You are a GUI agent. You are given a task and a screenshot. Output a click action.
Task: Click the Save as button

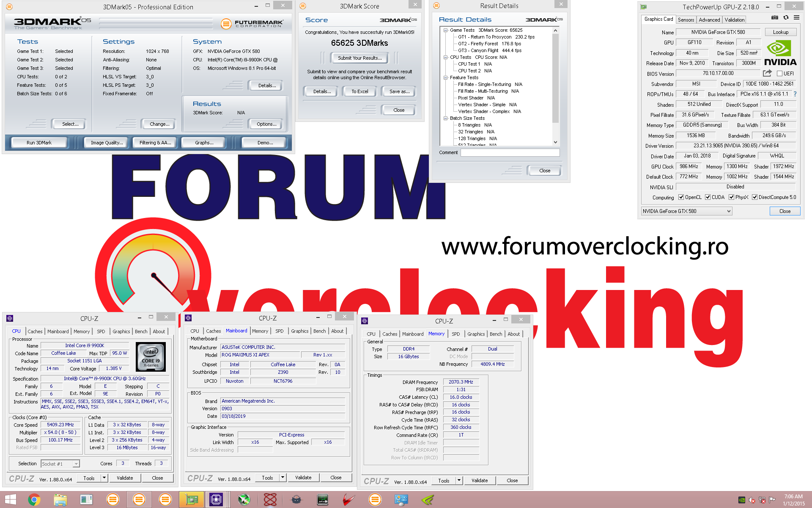click(x=399, y=91)
